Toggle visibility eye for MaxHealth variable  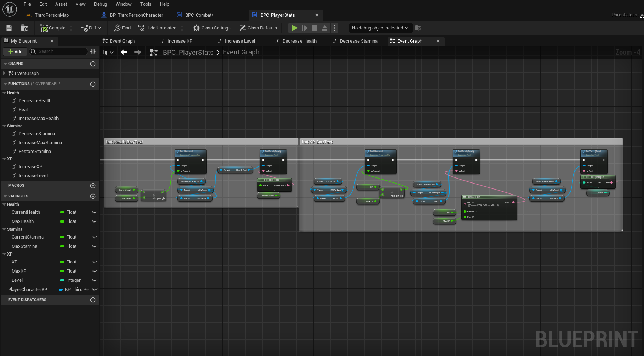(95, 221)
